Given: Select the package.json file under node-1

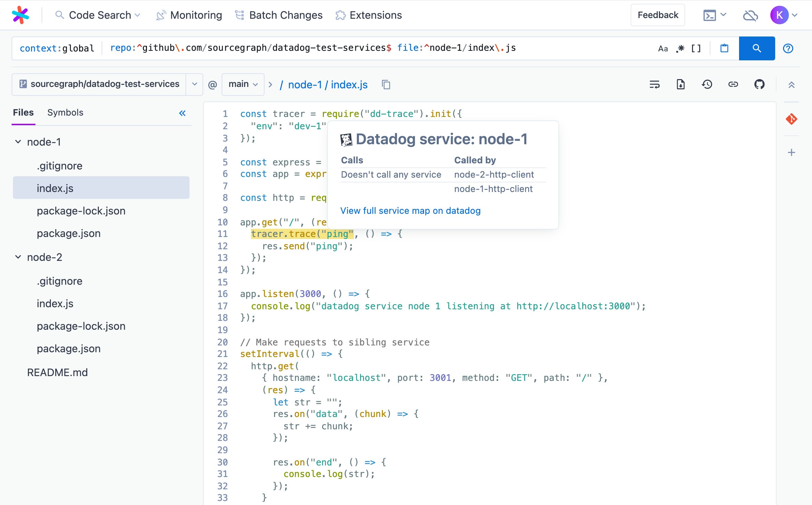Looking at the screenshot, I should (x=68, y=233).
